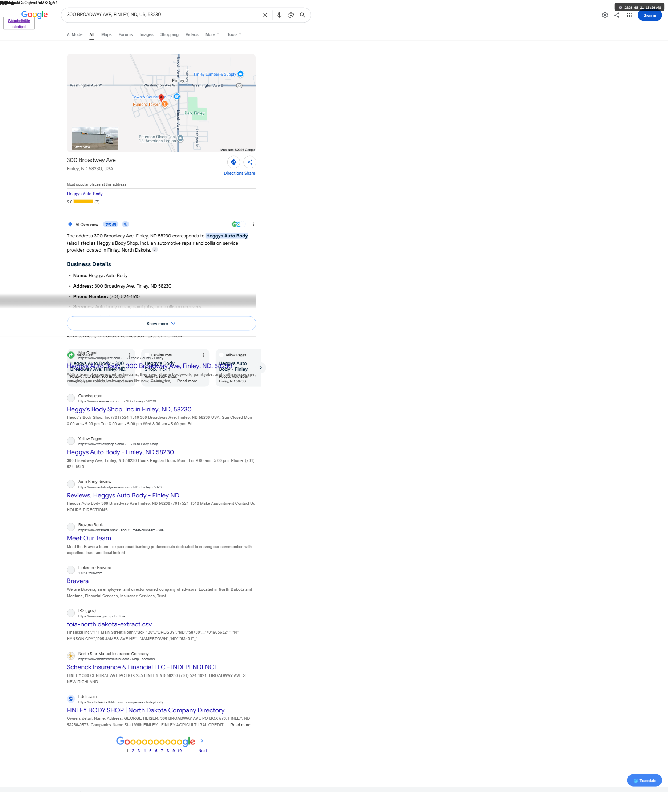This screenshot has height=792, width=672.
Task: Switch to AI Mode tab
Action: point(75,34)
